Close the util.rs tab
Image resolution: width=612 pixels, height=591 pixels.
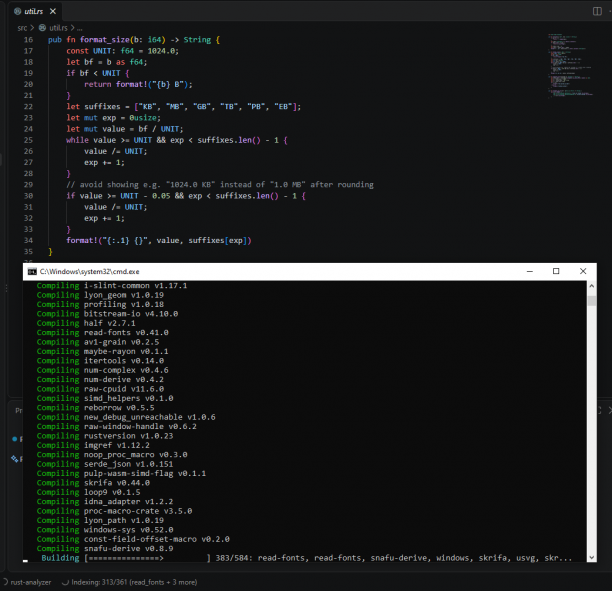53,11
